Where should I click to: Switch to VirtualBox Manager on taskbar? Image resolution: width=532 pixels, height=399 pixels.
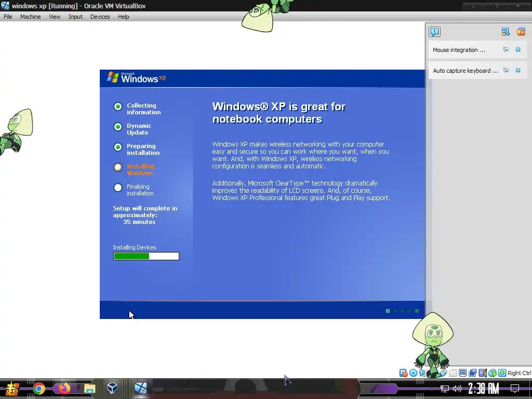pyautogui.click(x=112, y=389)
